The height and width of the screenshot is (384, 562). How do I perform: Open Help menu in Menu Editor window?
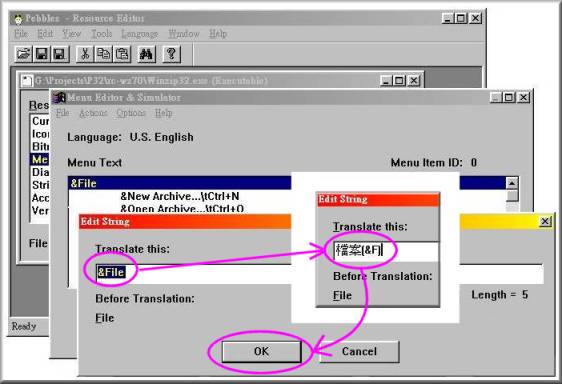[163, 113]
